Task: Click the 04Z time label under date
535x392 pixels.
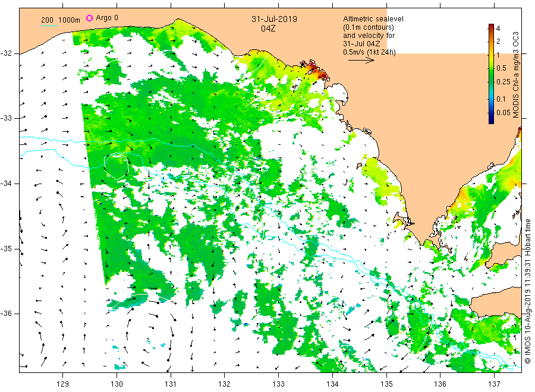Action: pos(268,29)
